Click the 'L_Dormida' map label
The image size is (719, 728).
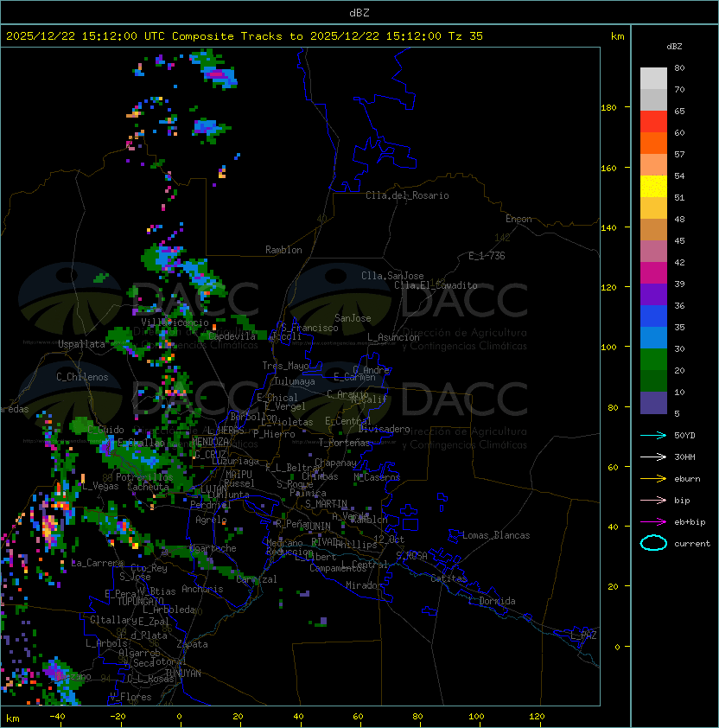[x=492, y=601]
